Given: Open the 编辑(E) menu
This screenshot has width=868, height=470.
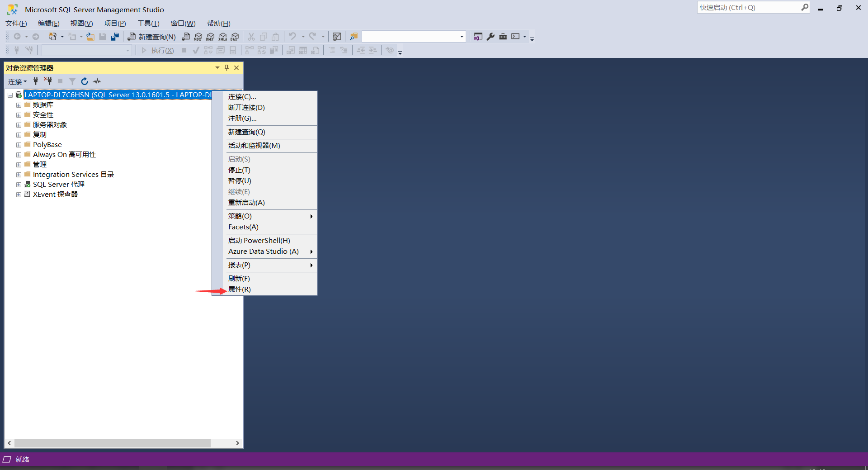Looking at the screenshot, I should tap(49, 24).
